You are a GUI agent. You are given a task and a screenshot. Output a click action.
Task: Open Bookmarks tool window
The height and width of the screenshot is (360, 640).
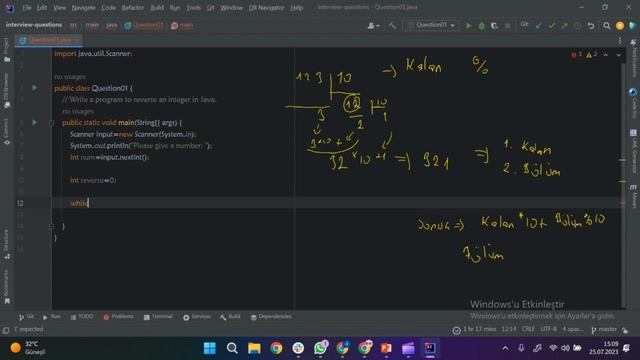coord(7,287)
